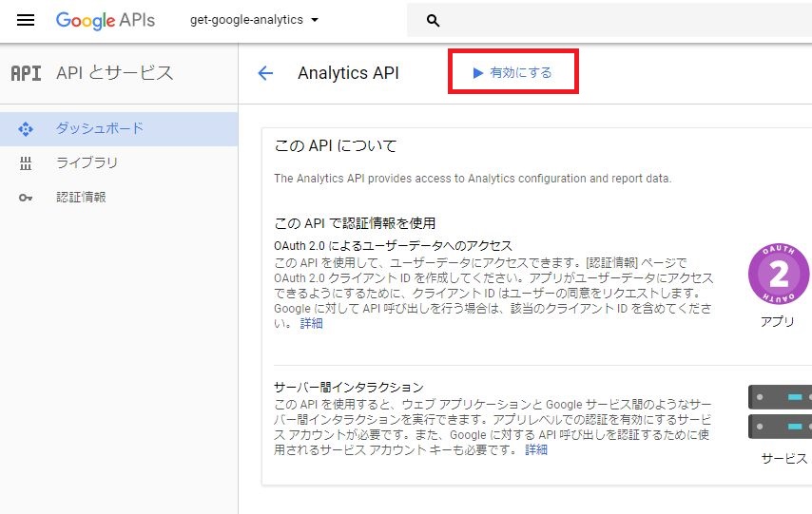Screen dimensions: 812x514
Task: Select ダッシュボード in the sidebar
Action: point(119,129)
